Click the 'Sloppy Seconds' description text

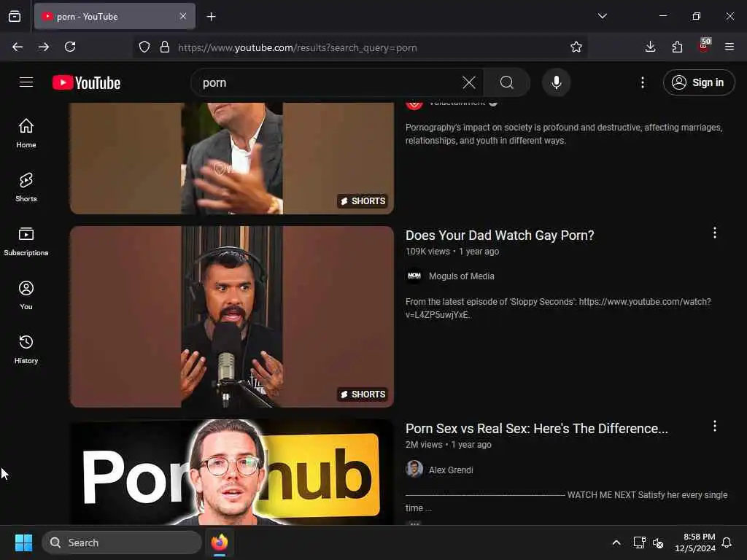558,308
